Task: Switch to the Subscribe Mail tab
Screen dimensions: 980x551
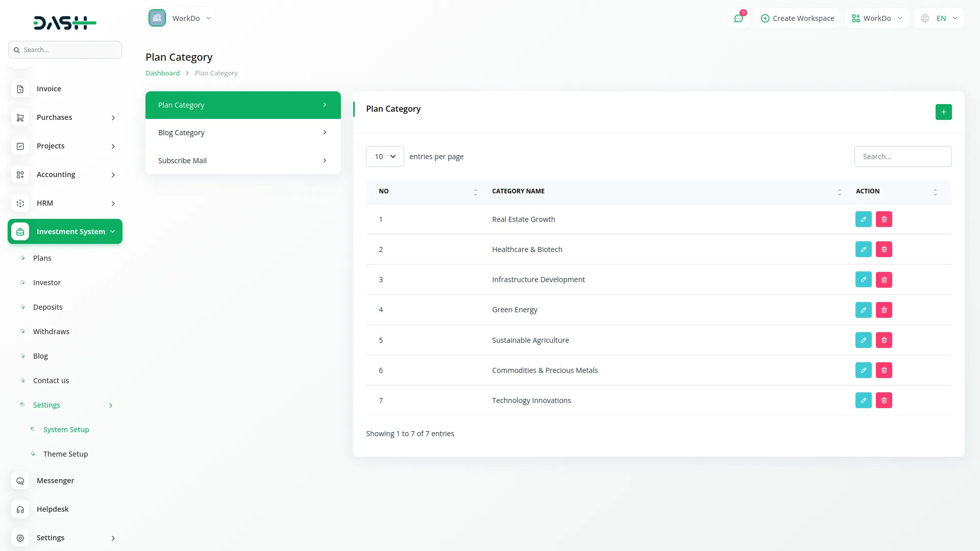Action: coord(243,161)
